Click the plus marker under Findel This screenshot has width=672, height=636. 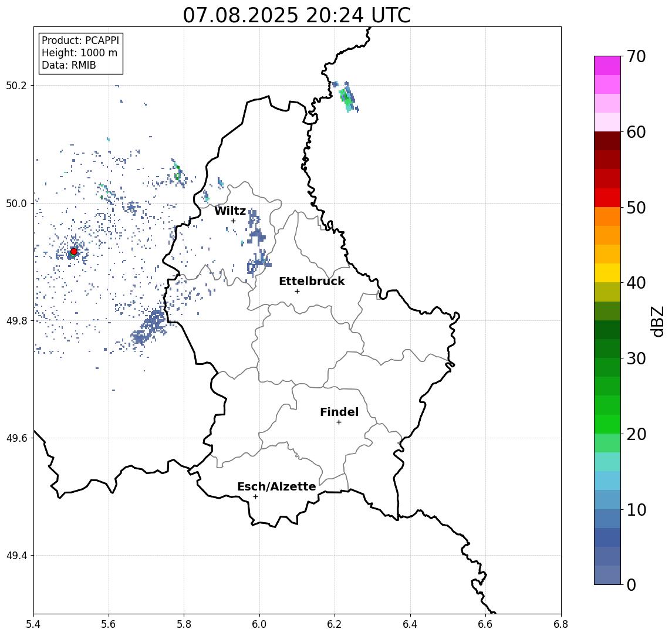click(x=339, y=422)
